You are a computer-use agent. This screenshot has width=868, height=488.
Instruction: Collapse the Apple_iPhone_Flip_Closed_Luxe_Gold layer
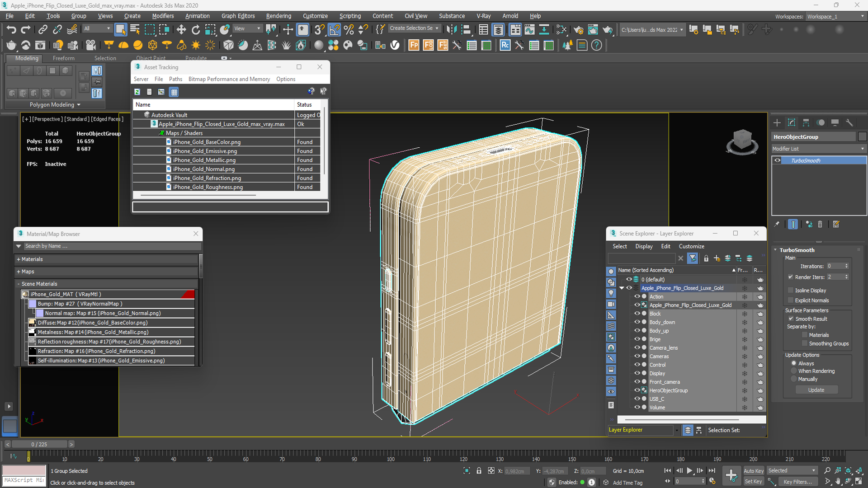(x=622, y=288)
